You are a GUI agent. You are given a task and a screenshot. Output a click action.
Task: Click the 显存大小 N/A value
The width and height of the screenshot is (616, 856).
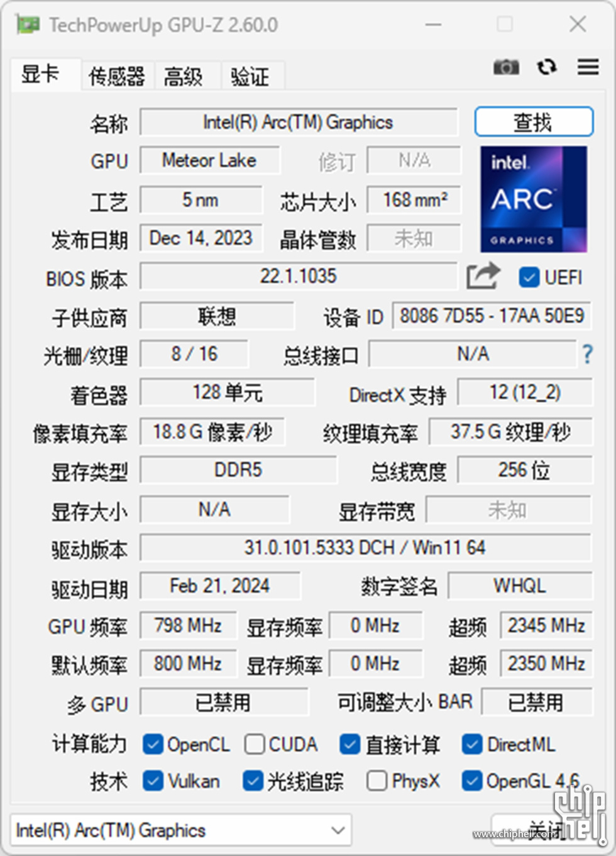tap(214, 509)
